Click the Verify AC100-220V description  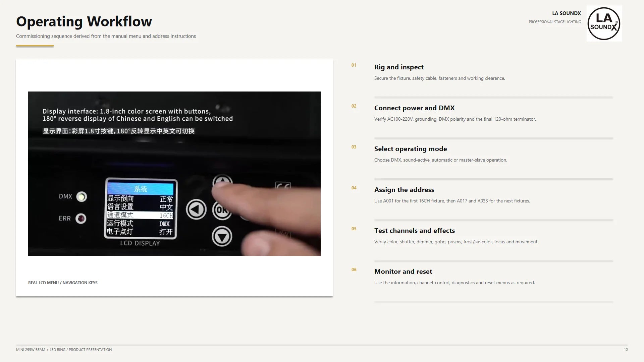click(x=455, y=119)
